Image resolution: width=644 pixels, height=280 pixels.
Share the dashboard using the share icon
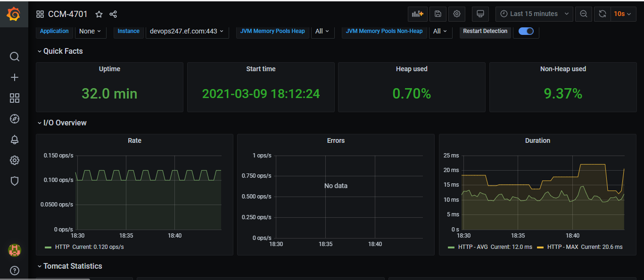click(113, 14)
